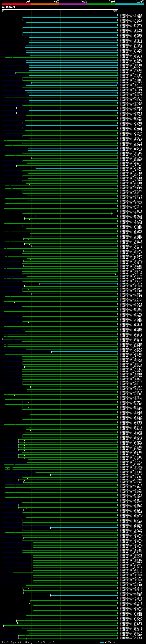Select hit label UniRef100_P14148
Screen dimensions: 146x644
[x=131, y=487]
